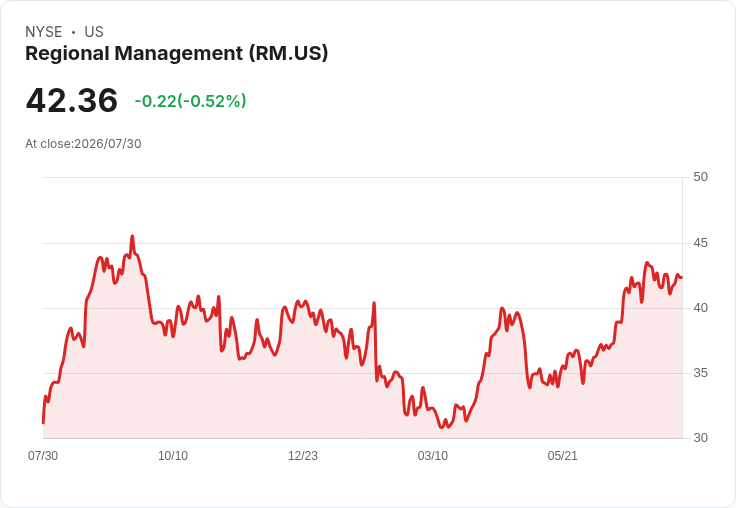
Task: Click the US market label
Action: (x=94, y=32)
